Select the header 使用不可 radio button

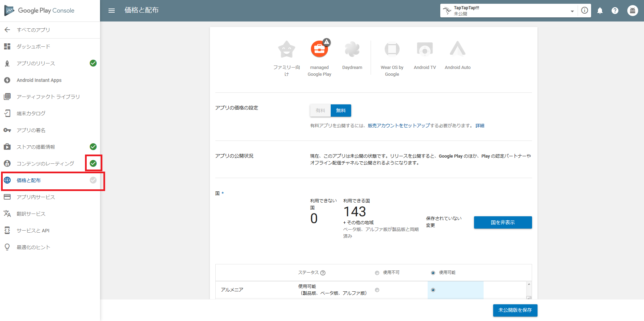coord(377,273)
